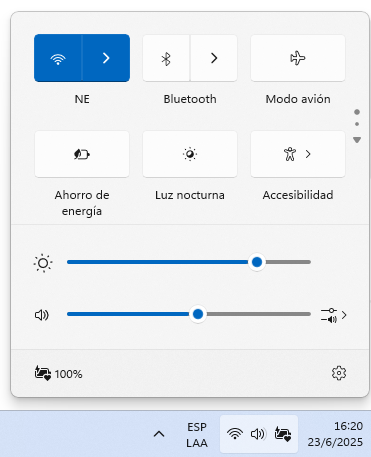Image resolution: width=371 pixels, height=457 pixels.
Task: Open sound output selection mixer
Action: 334,315
